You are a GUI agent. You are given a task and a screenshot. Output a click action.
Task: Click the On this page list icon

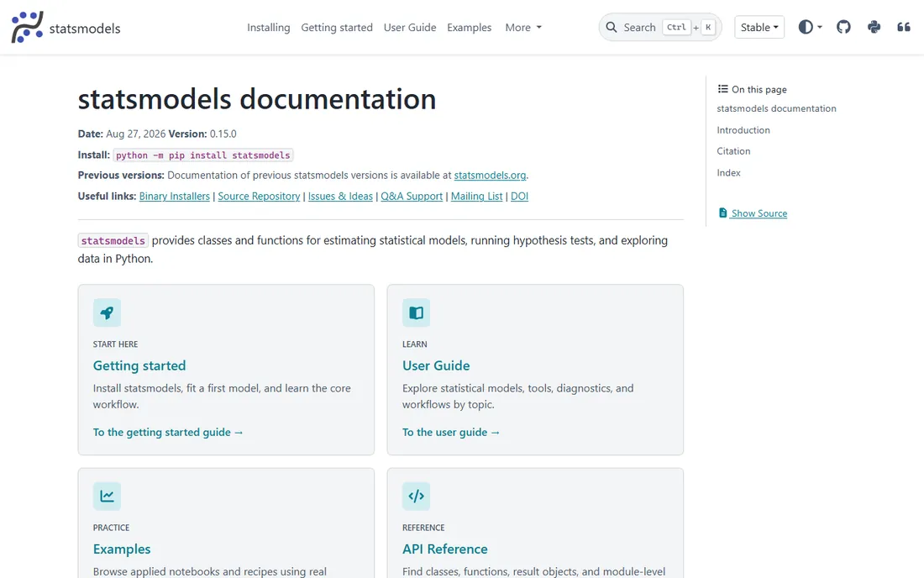pyautogui.click(x=722, y=89)
